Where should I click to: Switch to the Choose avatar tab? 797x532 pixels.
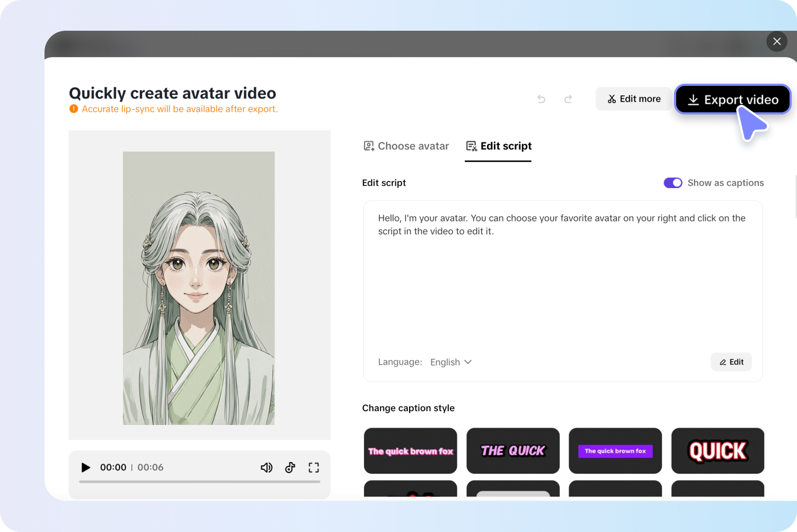[x=406, y=146]
